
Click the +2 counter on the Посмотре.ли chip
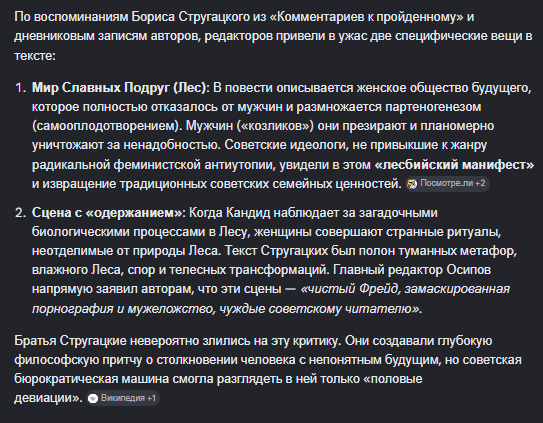coord(480,183)
